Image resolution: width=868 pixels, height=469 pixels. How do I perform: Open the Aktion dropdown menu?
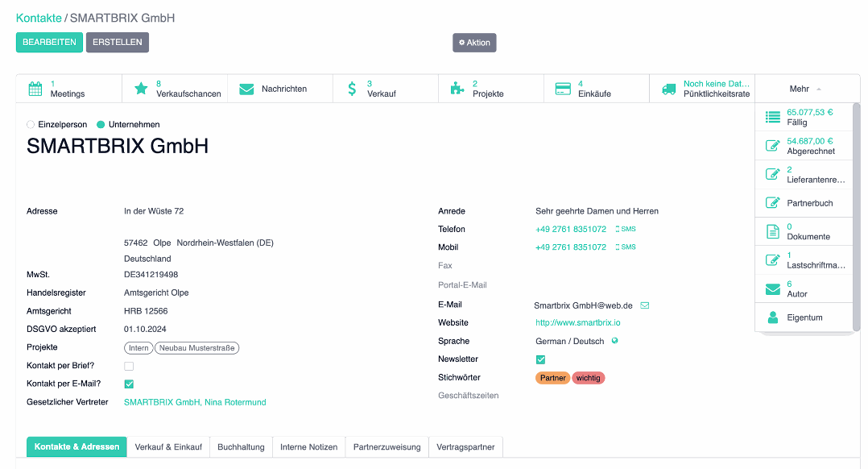pyautogui.click(x=474, y=43)
